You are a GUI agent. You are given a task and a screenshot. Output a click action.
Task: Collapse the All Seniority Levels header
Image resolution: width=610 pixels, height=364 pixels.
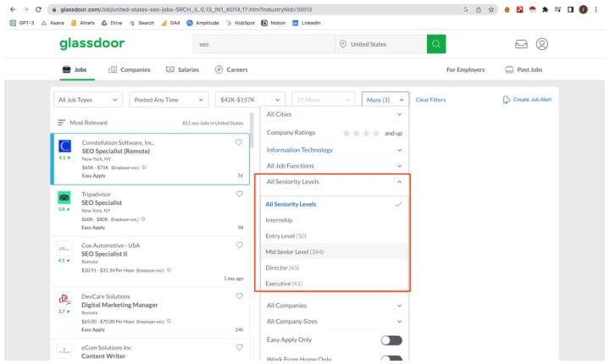coord(334,182)
